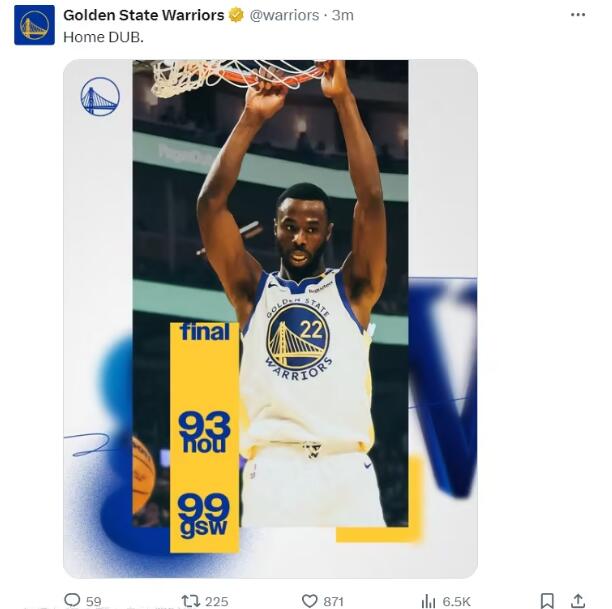612x609 pixels.
Task: Retweet the Warriors post
Action: pyautogui.click(x=191, y=600)
